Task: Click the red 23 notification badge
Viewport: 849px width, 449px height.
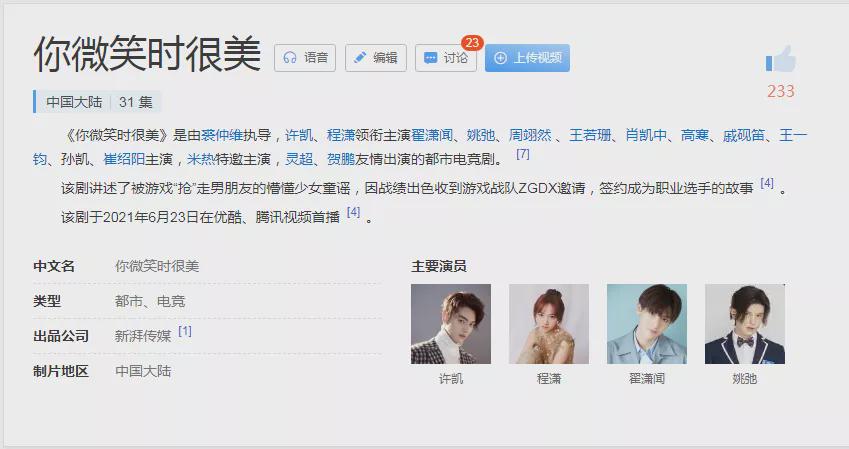Action: click(472, 43)
